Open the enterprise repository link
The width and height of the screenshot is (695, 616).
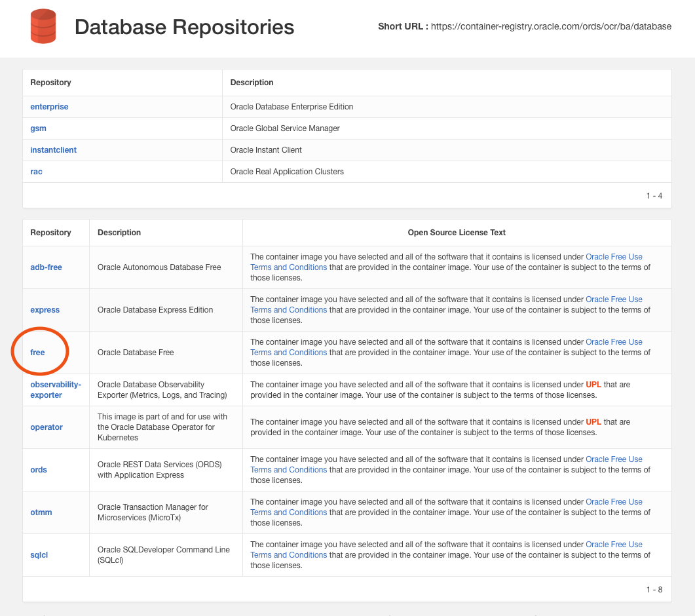coord(49,107)
